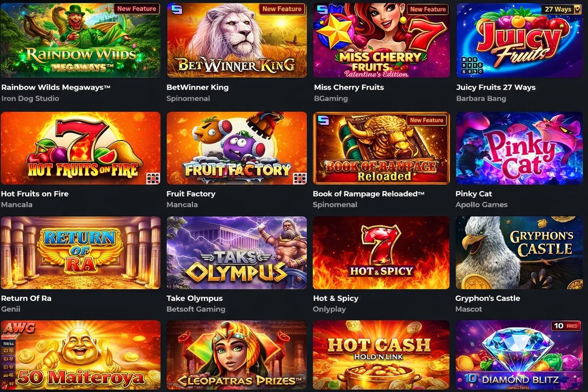
Task: Click the Juicy Fruits 27 Ways title
Action: click(495, 87)
